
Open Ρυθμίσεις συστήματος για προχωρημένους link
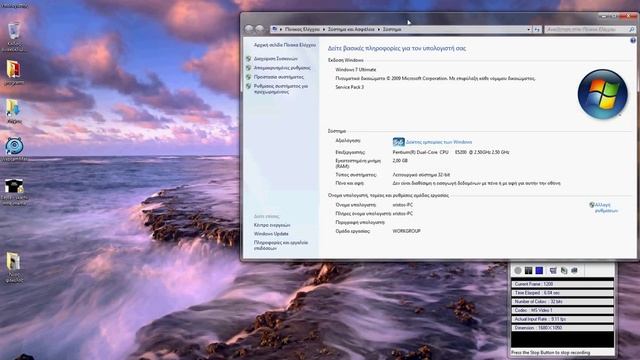281,89
